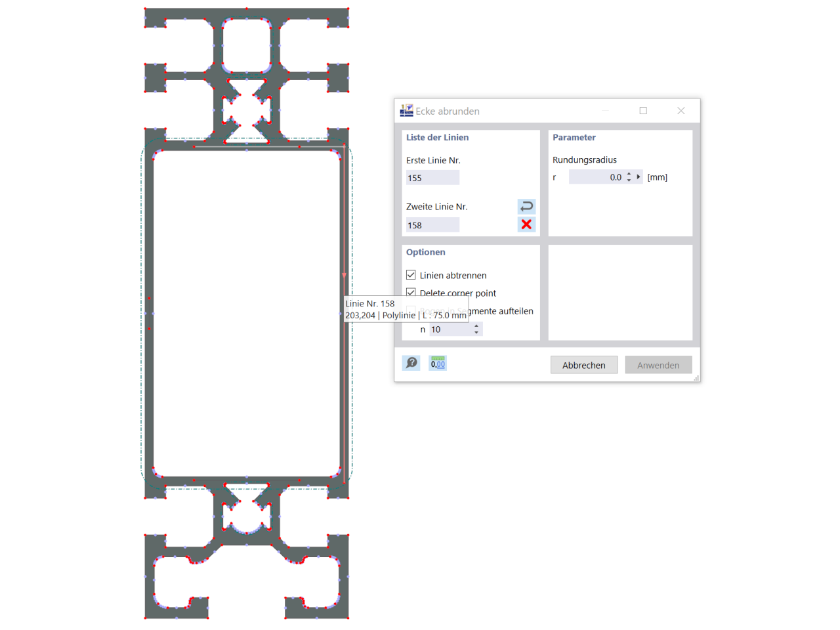
Task: Uncheck the Delete corner point checkbox
Action: [411, 293]
